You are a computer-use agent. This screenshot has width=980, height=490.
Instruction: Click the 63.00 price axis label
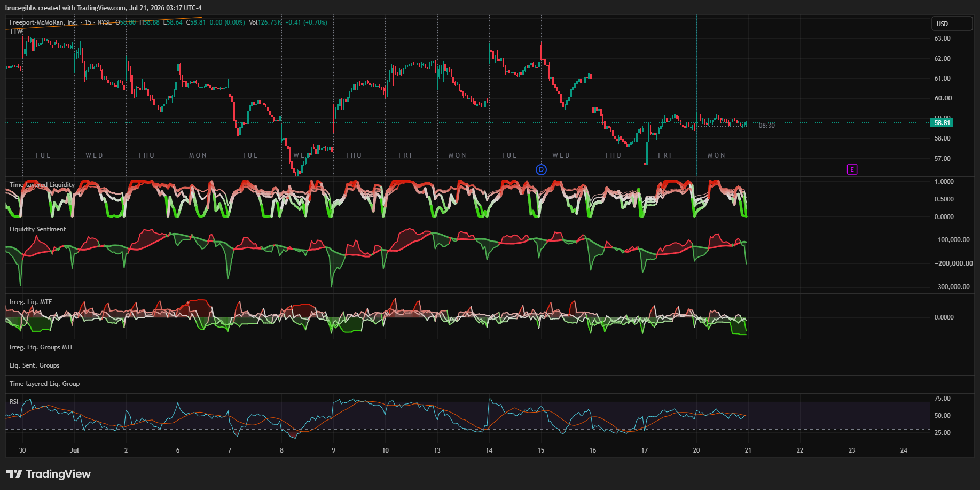coord(942,38)
